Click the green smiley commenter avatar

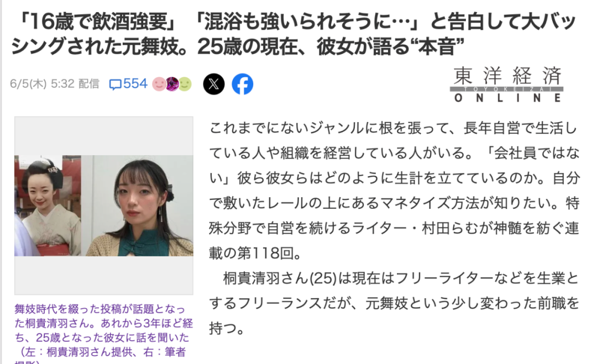(x=185, y=84)
